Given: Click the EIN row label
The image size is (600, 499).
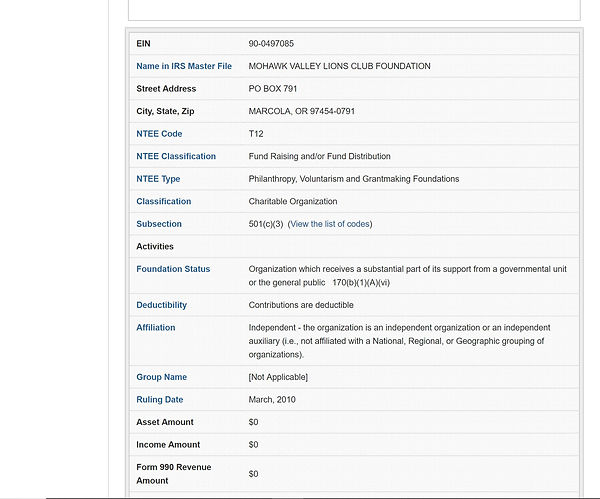Looking at the screenshot, I should coord(143,44).
